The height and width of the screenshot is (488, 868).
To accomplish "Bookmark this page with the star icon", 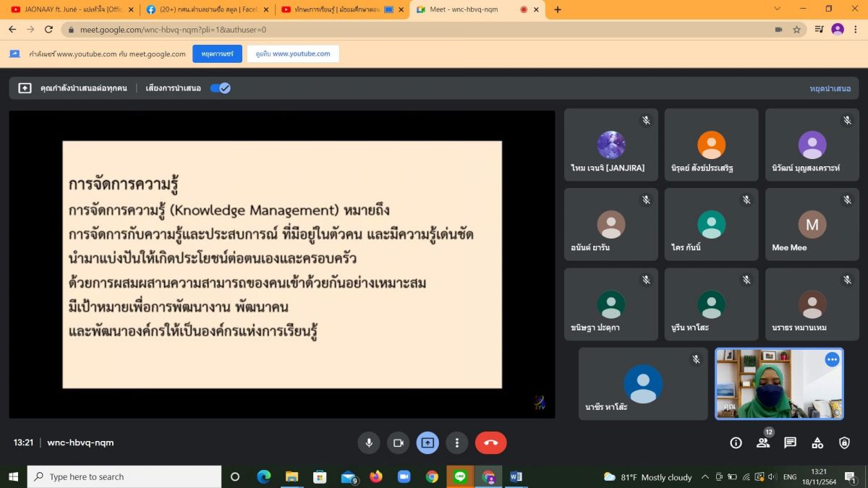I will click(x=796, y=30).
